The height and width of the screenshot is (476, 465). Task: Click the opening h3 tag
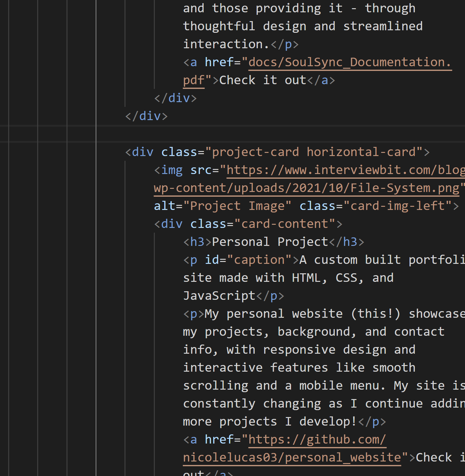[195, 241]
